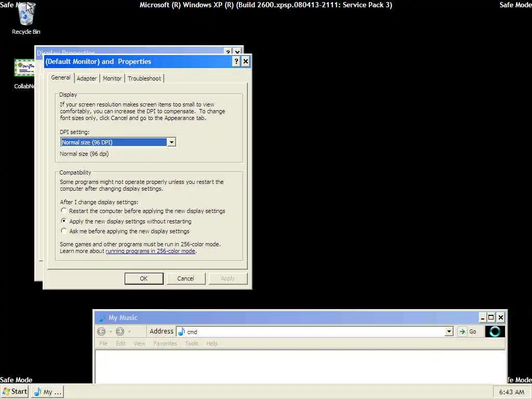Switch to the Monitor tab
532x399 pixels.
(x=112, y=78)
